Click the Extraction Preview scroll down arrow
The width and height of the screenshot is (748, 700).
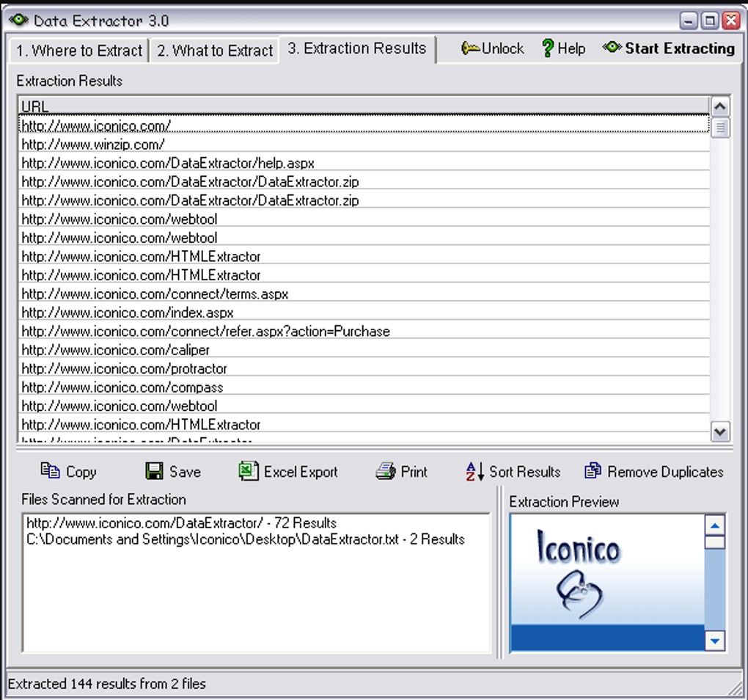(x=714, y=641)
